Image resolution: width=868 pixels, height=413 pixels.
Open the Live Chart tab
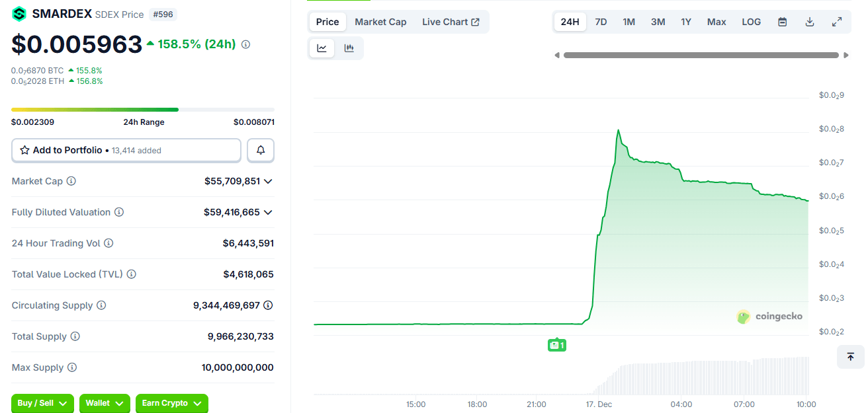point(451,22)
